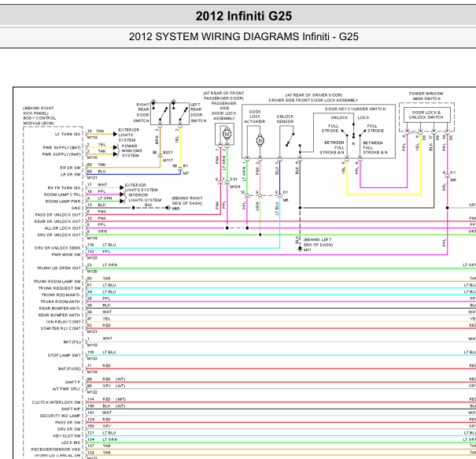Select the 'LR DR SW' label

pyautogui.click(x=71, y=174)
